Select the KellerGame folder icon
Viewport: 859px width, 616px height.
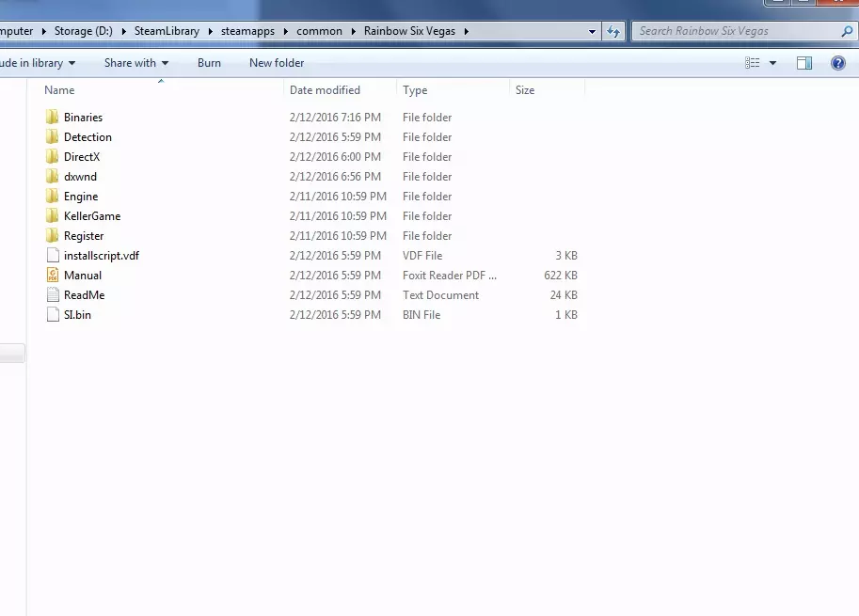coord(52,215)
